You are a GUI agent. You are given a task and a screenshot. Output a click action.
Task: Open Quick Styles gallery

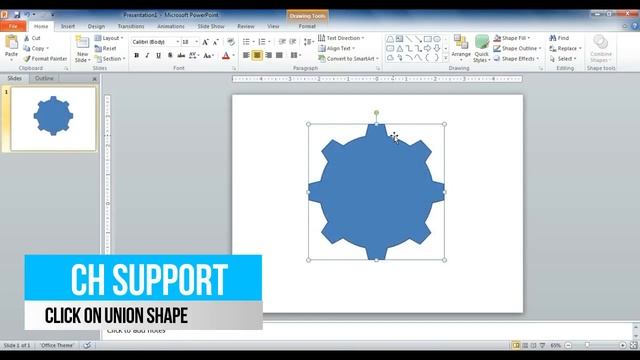click(x=482, y=48)
